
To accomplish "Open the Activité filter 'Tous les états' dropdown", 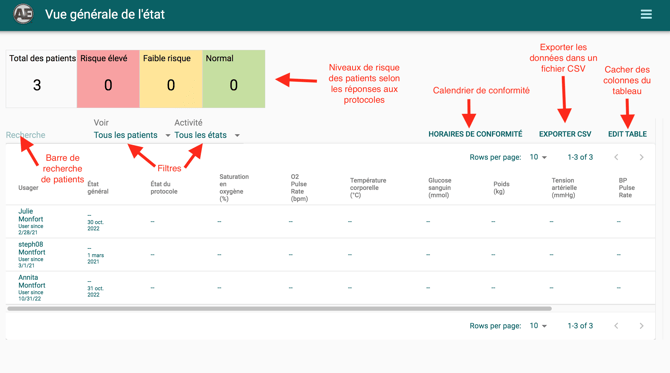I will (x=207, y=135).
